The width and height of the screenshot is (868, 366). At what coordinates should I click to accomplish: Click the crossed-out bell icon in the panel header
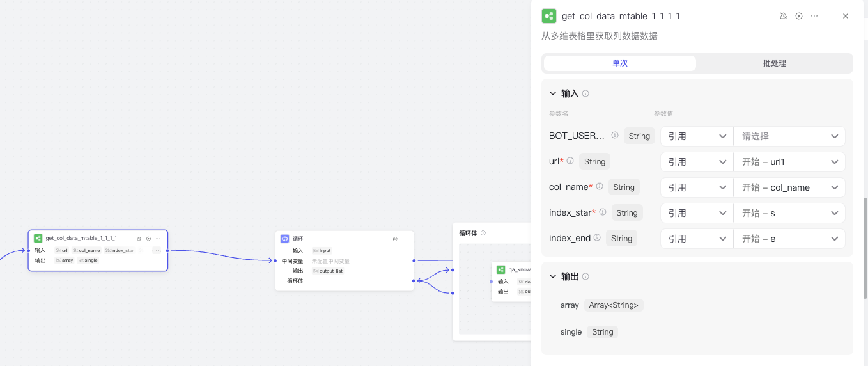pos(784,16)
